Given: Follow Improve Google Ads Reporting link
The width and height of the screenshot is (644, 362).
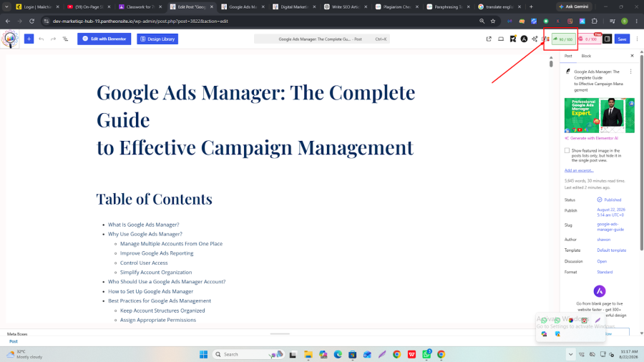Looking at the screenshot, I should [157, 253].
